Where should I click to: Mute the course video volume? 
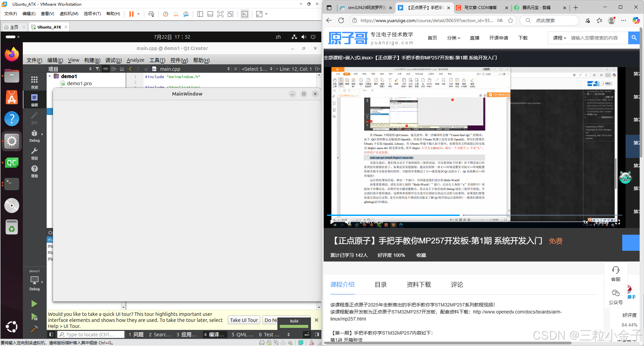348,222
